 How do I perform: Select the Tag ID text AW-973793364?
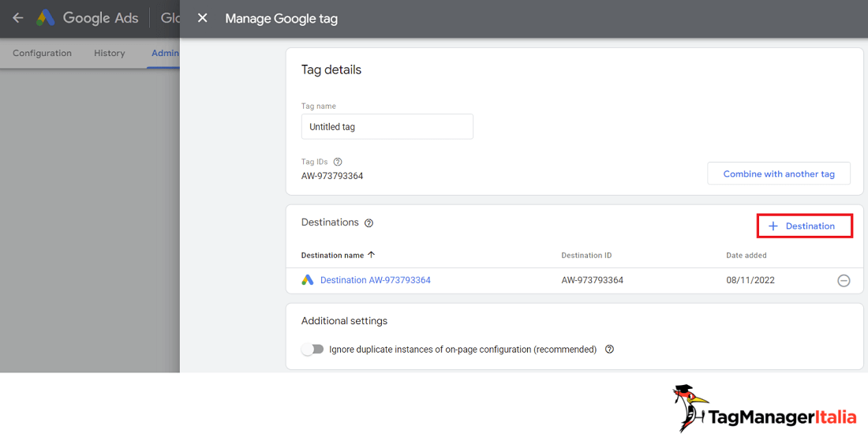pos(332,176)
